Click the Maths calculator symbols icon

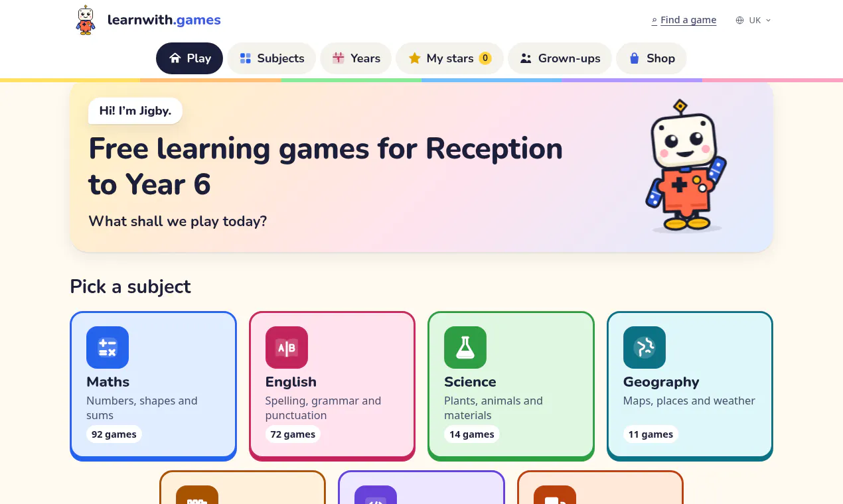pos(108,347)
